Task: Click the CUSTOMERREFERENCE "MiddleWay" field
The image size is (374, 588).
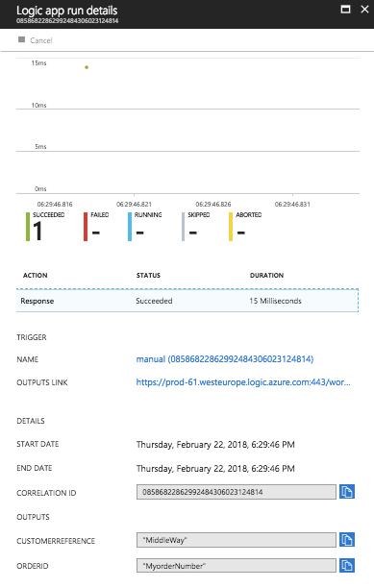Action: (x=237, y=540)
